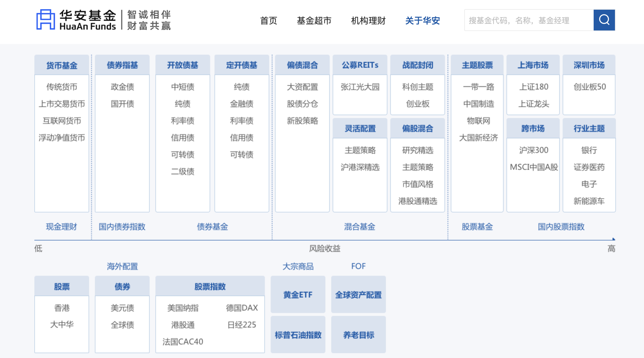Click the search magnifier icon button

click(x=604, y=20)
